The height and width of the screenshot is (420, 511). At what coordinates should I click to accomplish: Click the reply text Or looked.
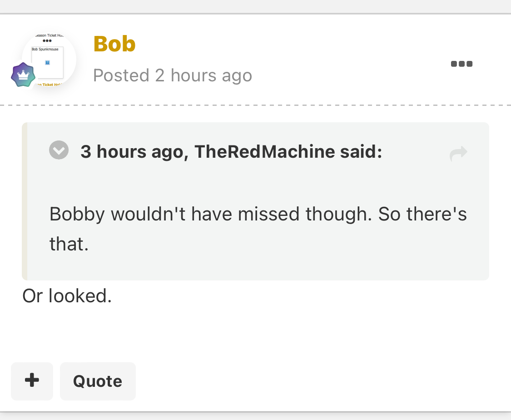coord(67,296)
